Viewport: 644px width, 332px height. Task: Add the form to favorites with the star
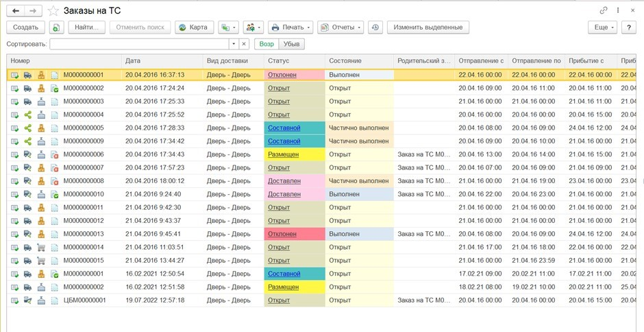[53, 11]
